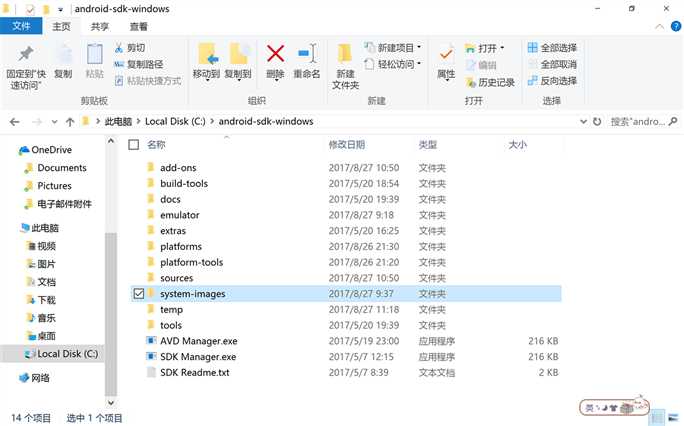The image size is (684, 426).
Task: Click the Pin to Quick access icon
Action: coord(25,54)
